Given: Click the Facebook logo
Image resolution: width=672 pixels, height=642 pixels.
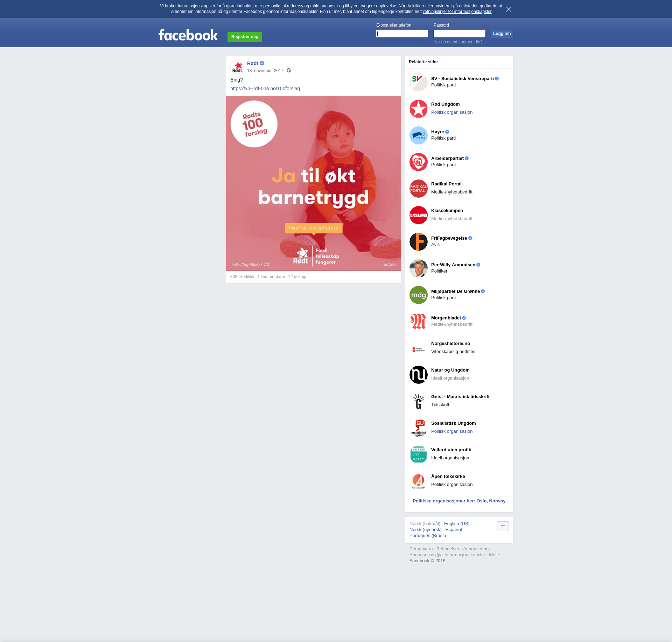Looking at the screenshot, I should tap(188, 35).
